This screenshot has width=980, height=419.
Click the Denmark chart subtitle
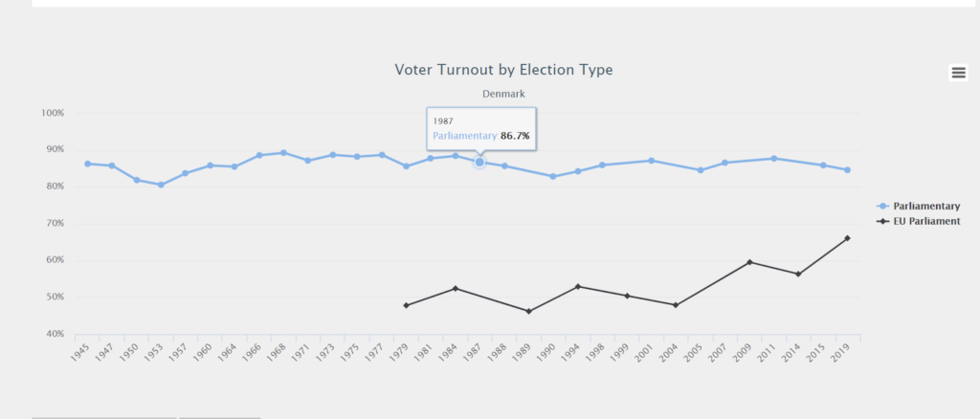pyautogui.click(x=503, y=94)
